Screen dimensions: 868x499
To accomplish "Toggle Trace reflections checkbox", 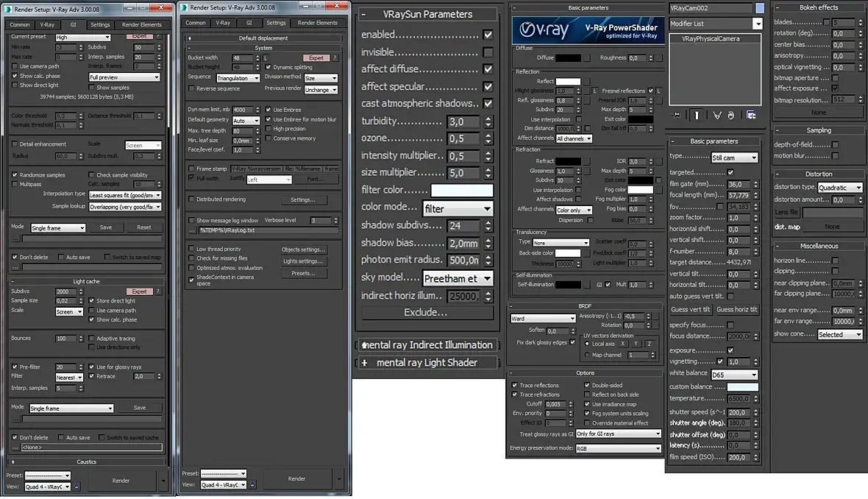I will (x=515, y=385).
